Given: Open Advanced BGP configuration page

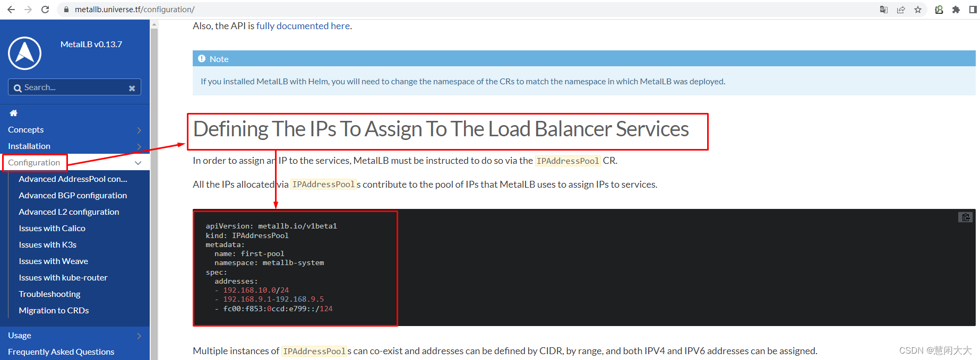Looking at the screenshot, I should tap(73, 196).
